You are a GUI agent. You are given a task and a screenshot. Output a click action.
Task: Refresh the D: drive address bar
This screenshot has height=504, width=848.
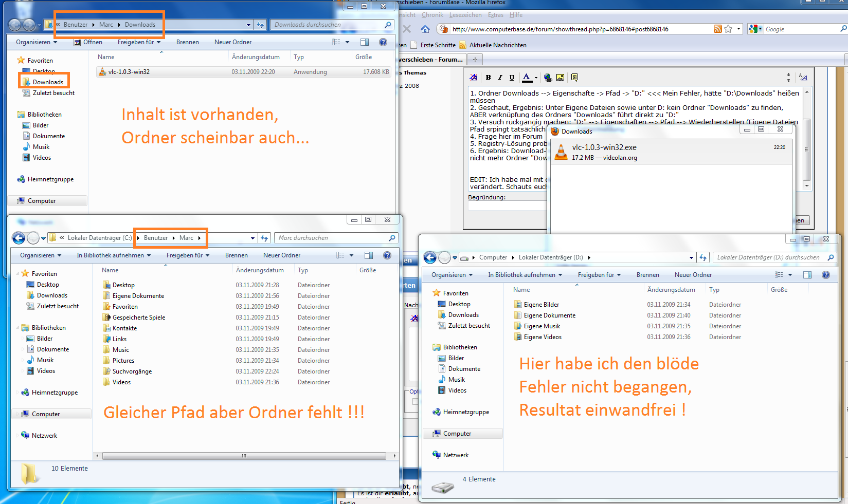(703, 257)
